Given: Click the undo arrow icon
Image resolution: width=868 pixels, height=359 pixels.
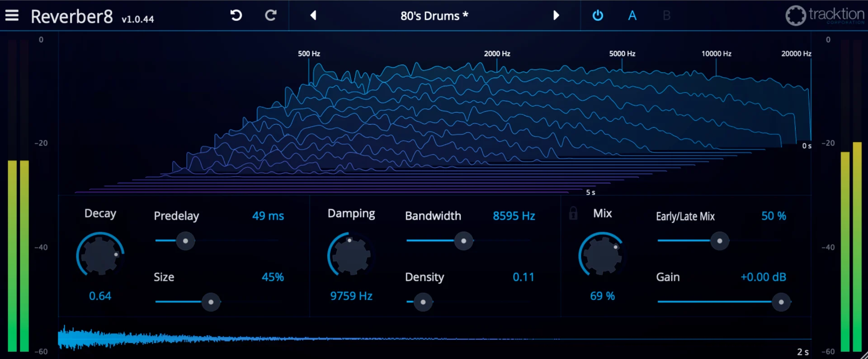Looking at the screenshot, I should point(236,15).
